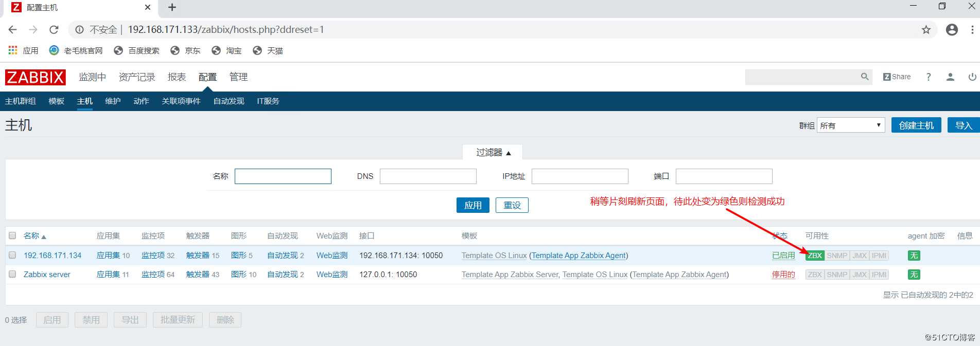Click the browser back arrow
Image resolution: width=980 pixels, height=346 pixels.
tap(13, 30)
